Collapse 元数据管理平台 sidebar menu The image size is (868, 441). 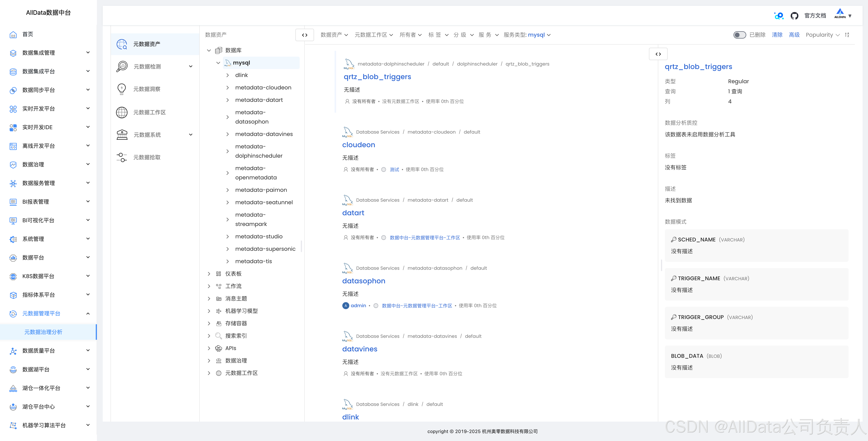(x=48, y=314)
